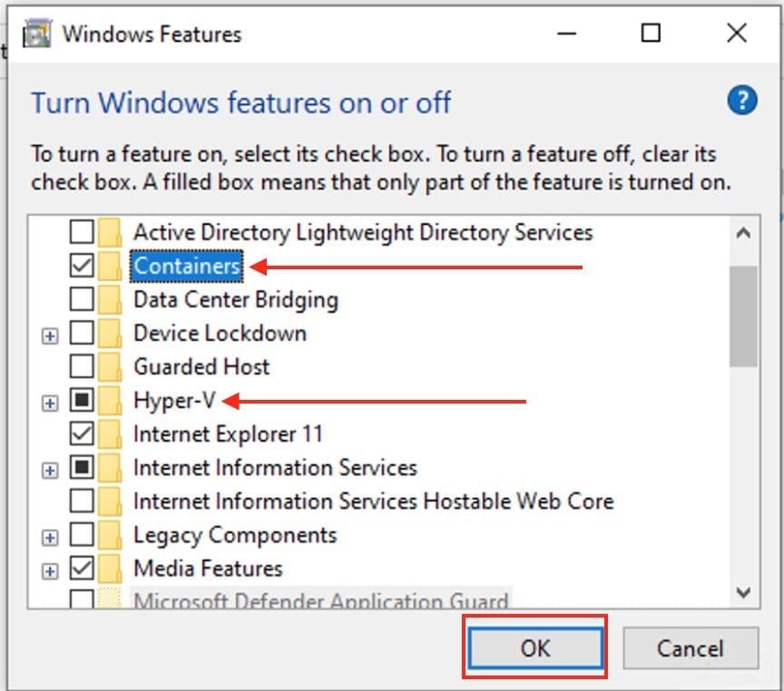
Task: Click the Legacy Components folder icon
Action: [x=110, y=535]
